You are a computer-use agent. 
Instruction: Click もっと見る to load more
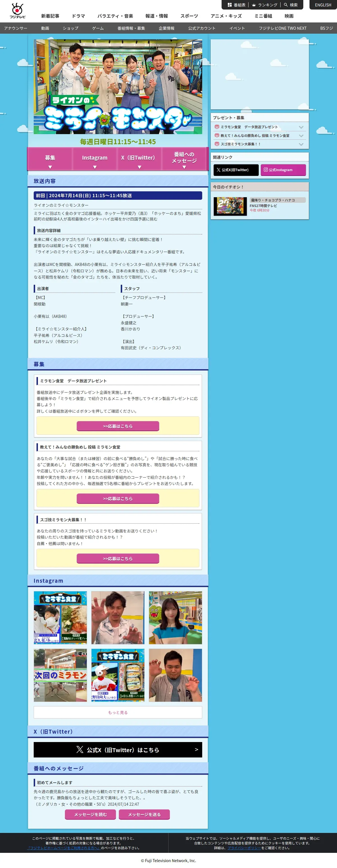pyautogui.click(x=118, y=712)
